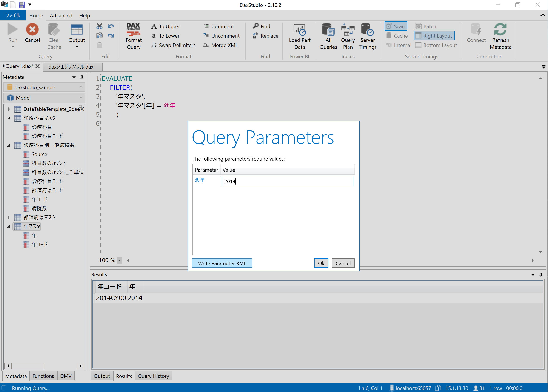Cancel the running query from the ribbon
Viewport: 548px width, 392px height.
point(32,29)
